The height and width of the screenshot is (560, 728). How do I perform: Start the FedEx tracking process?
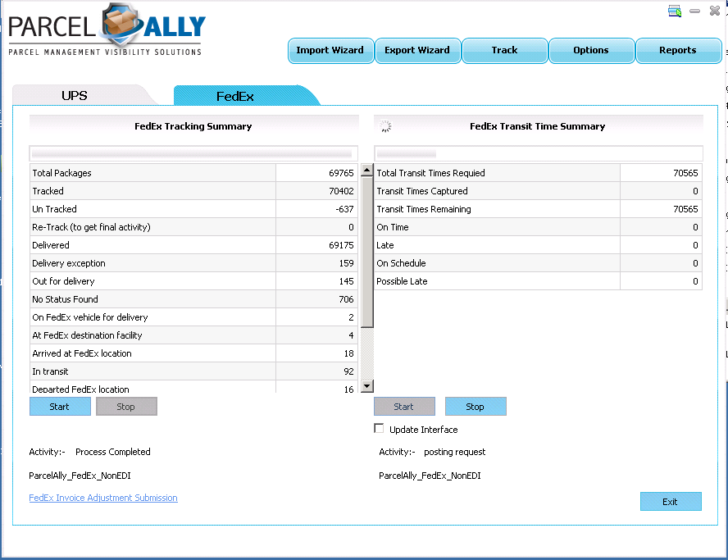[x=60, y=407]
